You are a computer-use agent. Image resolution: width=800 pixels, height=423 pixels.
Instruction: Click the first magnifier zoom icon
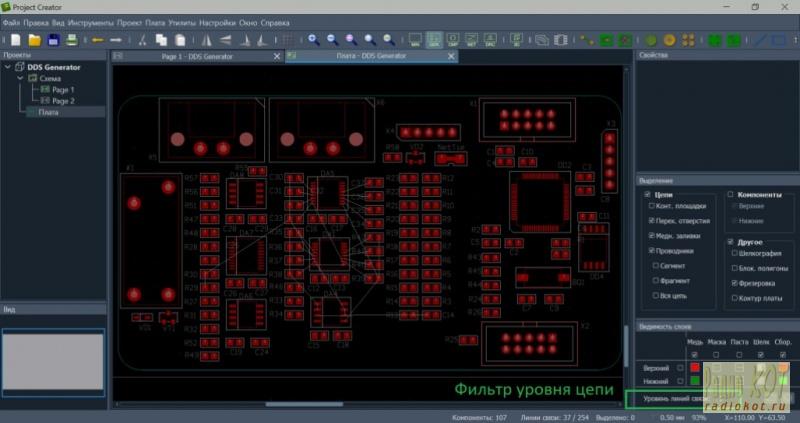click(313, 40)
